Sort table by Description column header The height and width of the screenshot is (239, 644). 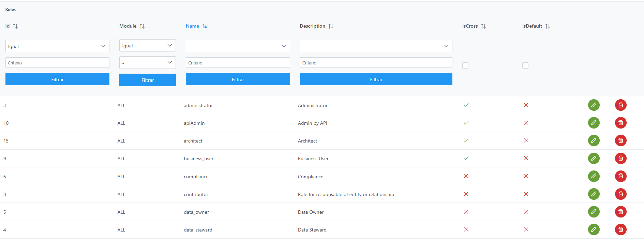click(313, 26)
